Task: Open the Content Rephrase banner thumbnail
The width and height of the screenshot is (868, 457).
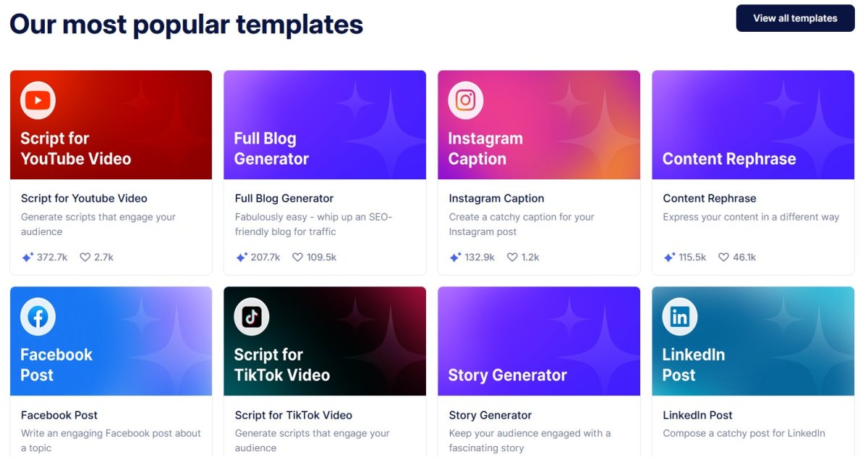Action: [x=753, y=124]
